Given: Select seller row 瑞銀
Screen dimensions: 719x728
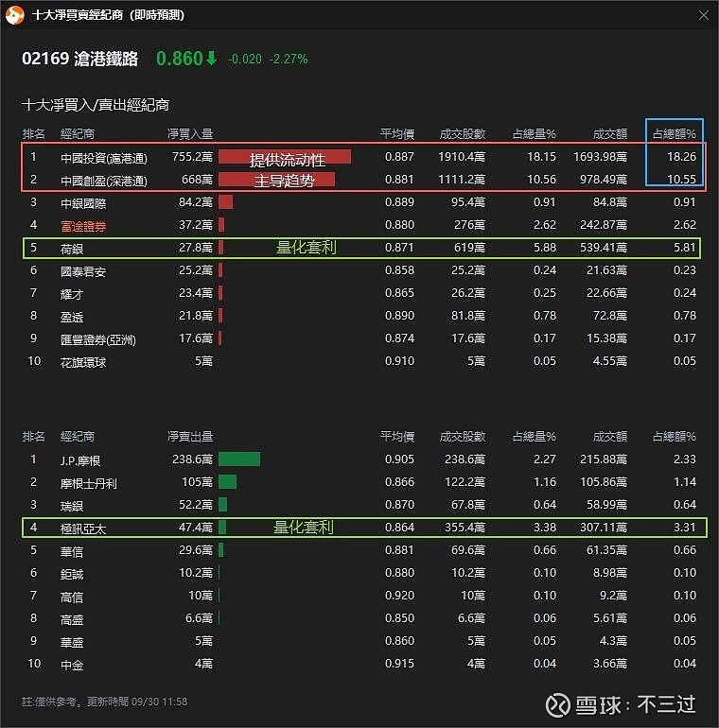Looking at the screenshot, I should click(359, 505).
